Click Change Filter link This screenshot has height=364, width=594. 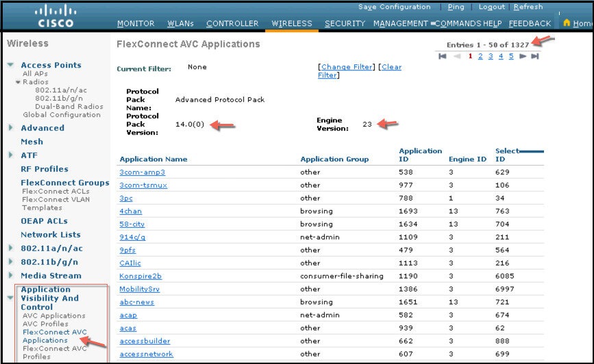(347, 67)
